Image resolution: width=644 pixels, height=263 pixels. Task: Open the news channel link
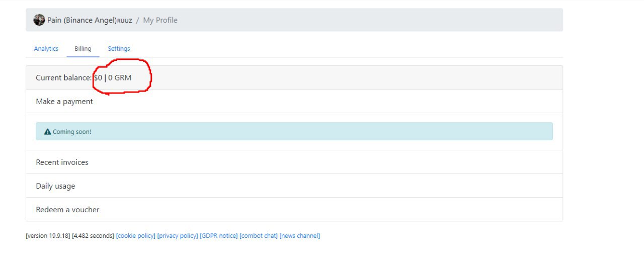coord(300,236)
